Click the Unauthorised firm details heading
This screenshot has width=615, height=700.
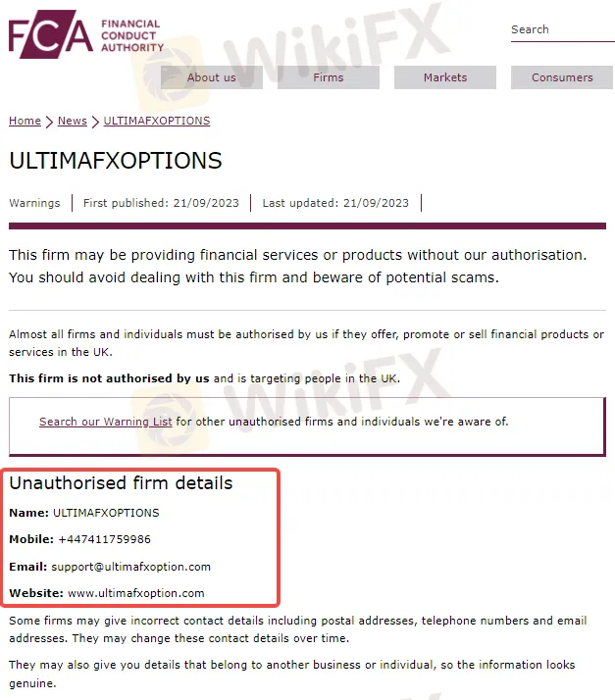(x=121, y=483)
